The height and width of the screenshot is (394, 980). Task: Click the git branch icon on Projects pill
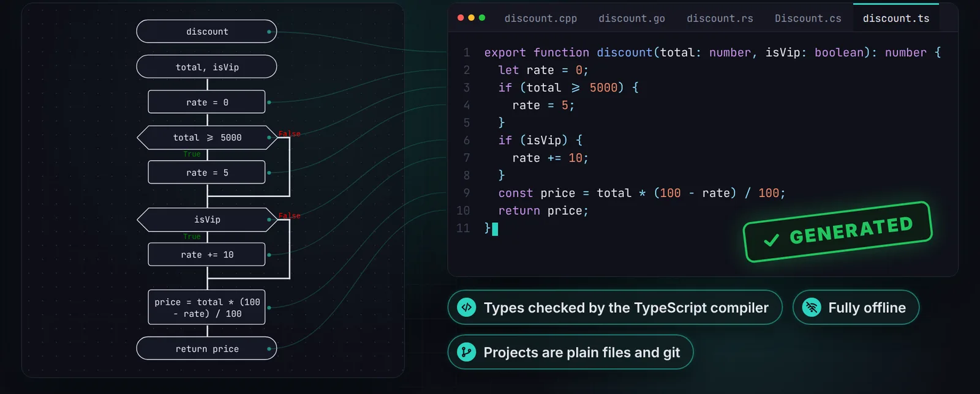(467, 352)
